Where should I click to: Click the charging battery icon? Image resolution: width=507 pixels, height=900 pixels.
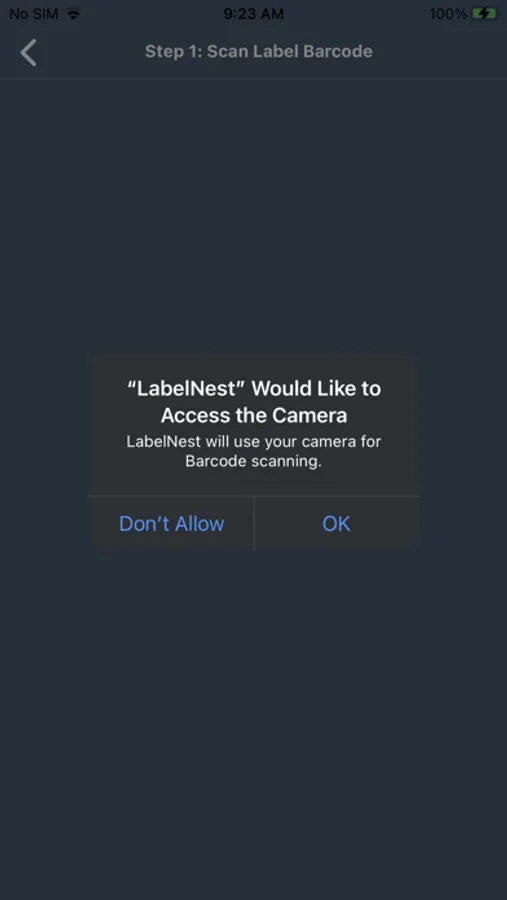pos(484,14)
